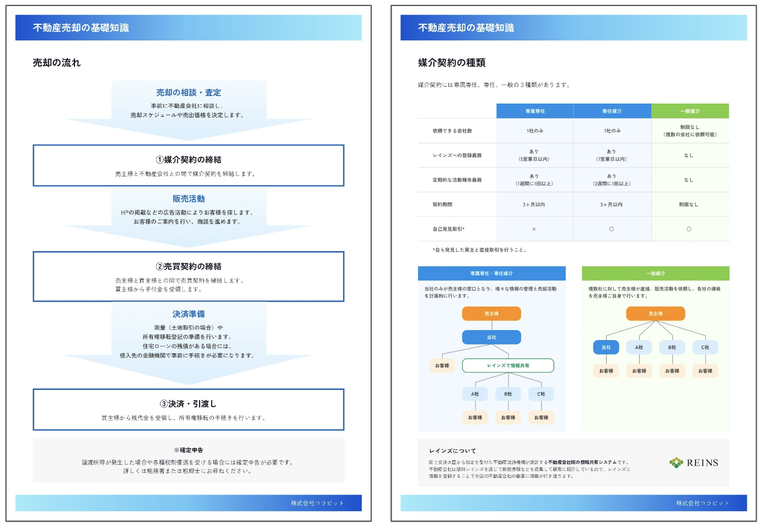The width and height of the screenshot is (761, 532).
Task: Click the 一般媒介 table column header
Action: pyautogui.click(x=690, y=111)
